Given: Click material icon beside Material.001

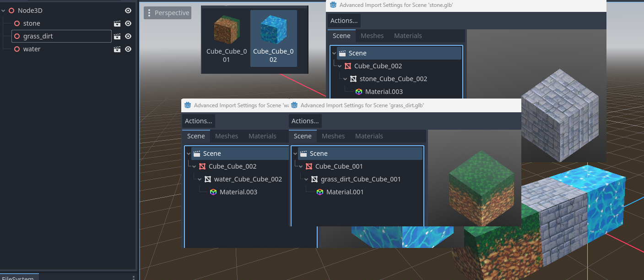Looking at the screenshot, I should click(320, 192).
